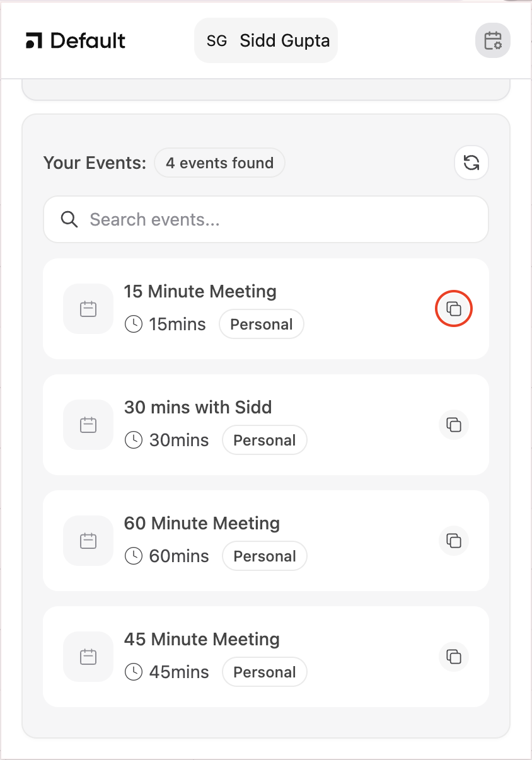Click the 45 Minute Meeting calendar icon
This screenshot has width=532, height=760.
click(88, 657)
